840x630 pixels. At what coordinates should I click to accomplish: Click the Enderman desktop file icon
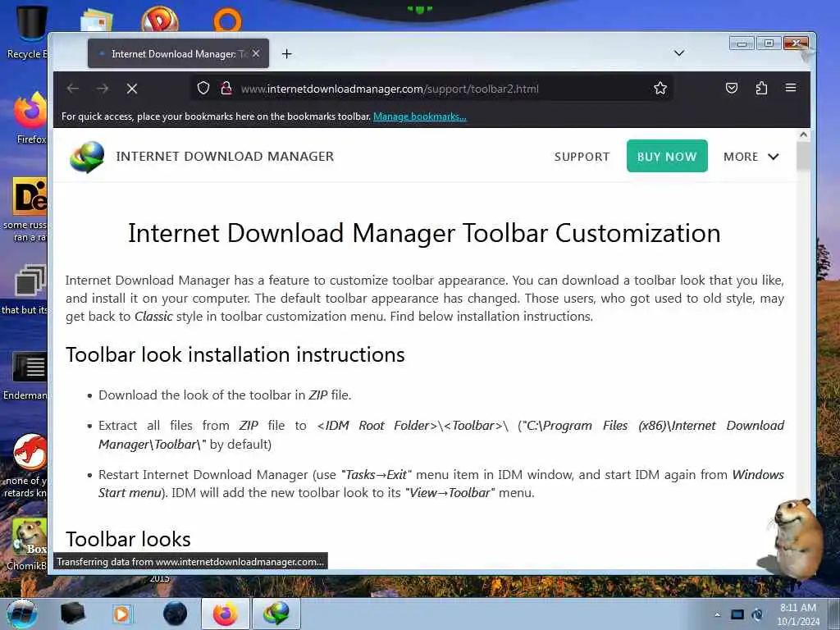pyautogui.click(x=30, y=367)
